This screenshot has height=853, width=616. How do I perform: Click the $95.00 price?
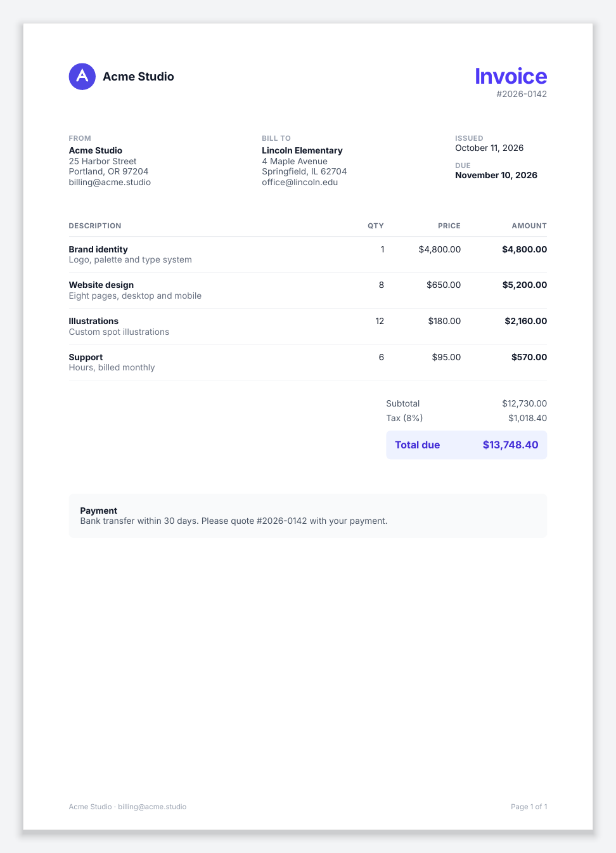446,357
